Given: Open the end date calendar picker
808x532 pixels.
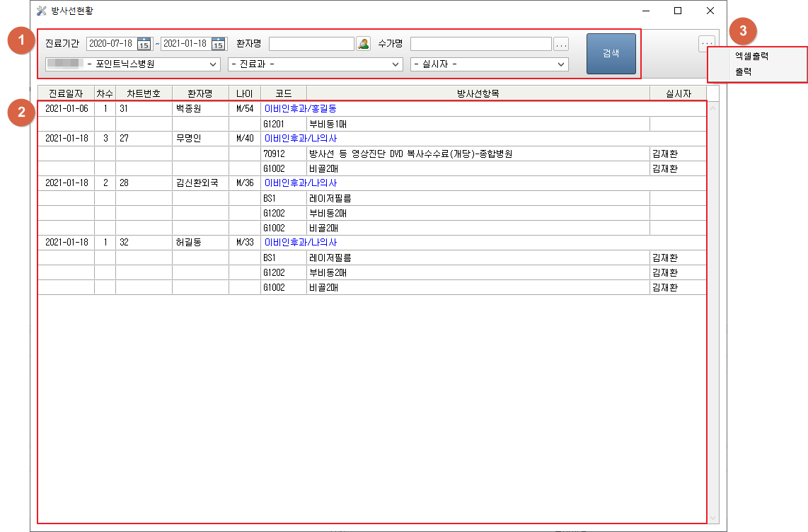Looking at the screenshot, I should (219, 44).
